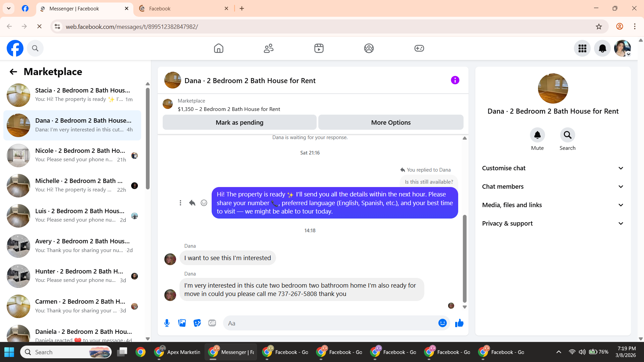Image resolution: width=644 pixels, height=362 pixels.
Task: Expand the Chat members section
Action: [x=553, y=187]
